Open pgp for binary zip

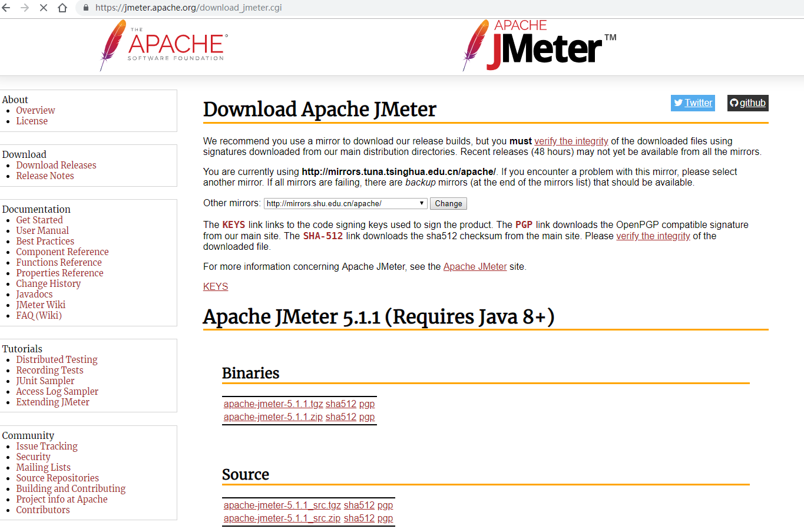(367, 417)
